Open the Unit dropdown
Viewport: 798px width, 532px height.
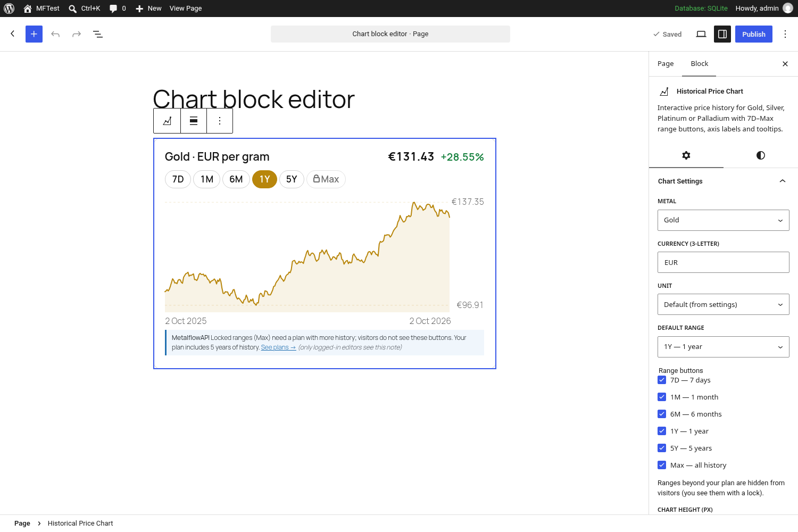pyautogui.click(x=724, y=305)
